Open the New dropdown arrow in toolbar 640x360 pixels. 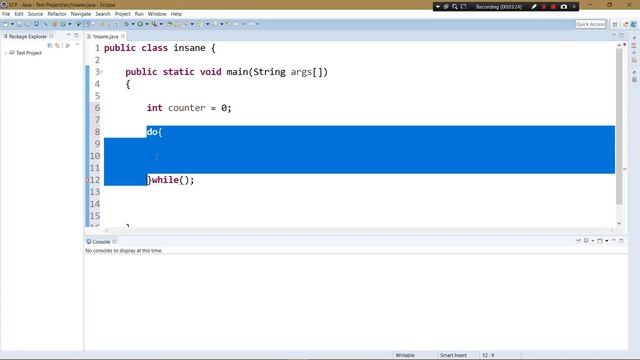[12, 24]
